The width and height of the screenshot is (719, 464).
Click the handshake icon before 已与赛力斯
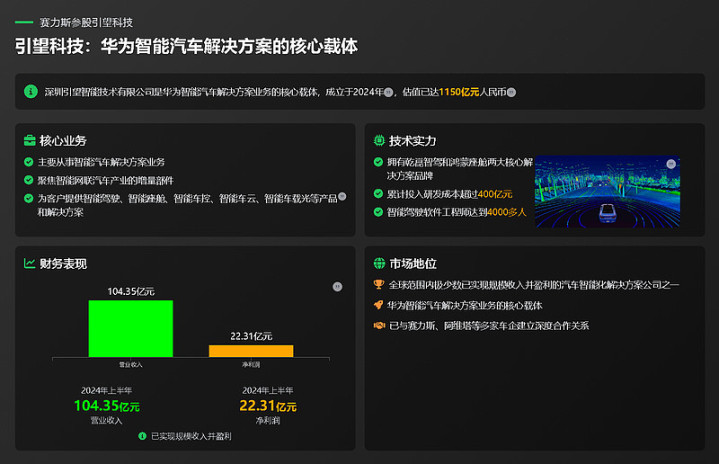pos(378,326)
